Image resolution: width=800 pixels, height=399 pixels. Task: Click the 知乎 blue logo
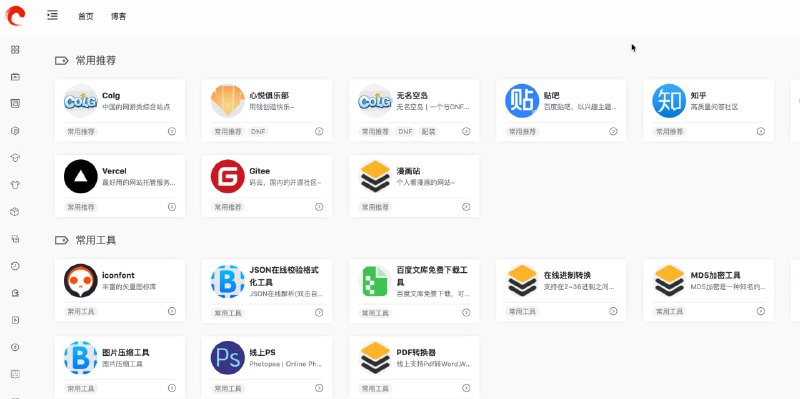click(669, 101)
